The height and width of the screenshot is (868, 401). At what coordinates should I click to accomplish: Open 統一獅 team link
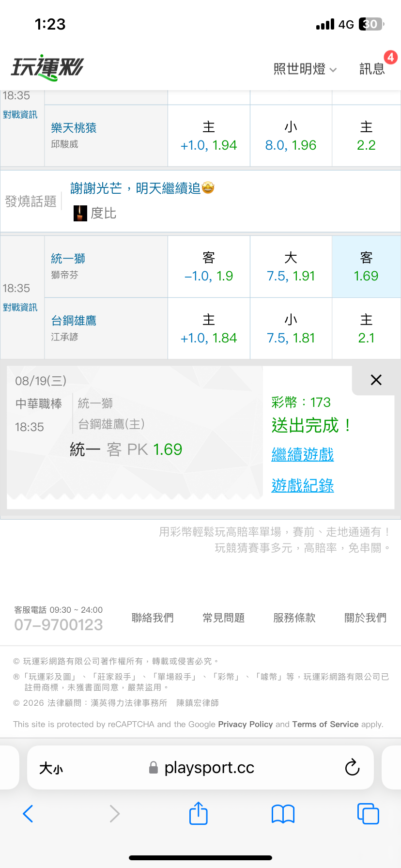[68, 259]
